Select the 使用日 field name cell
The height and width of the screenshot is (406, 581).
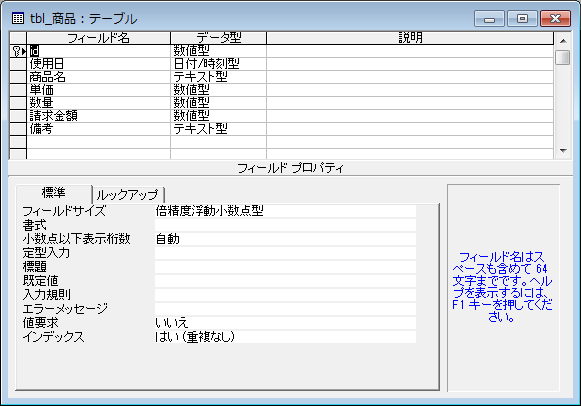(99, 64)
